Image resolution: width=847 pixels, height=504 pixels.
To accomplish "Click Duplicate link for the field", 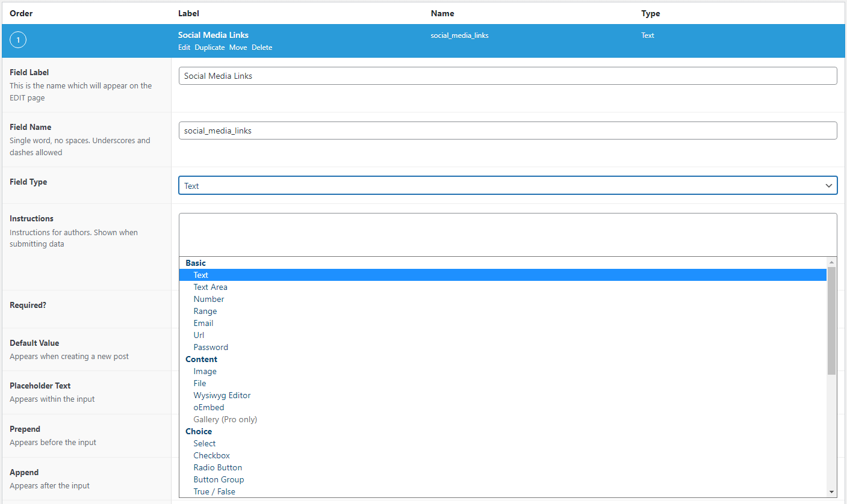I will click(209, 48).
